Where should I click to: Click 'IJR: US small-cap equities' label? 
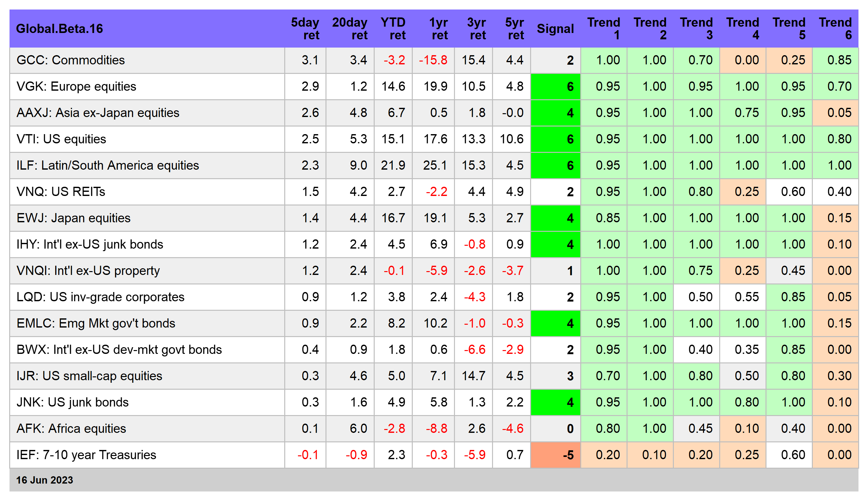tap(89, 376)
